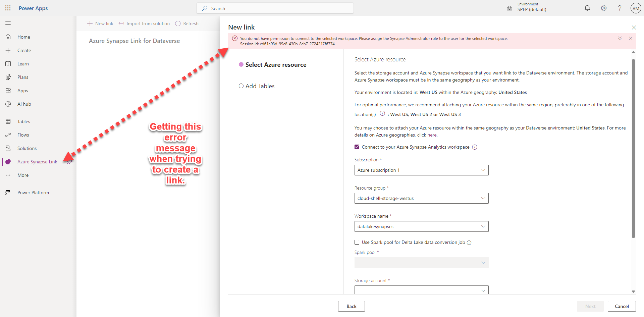The image size is (644, 317).
Task: Open the Storage account dropdown
Action: tap(422, 290)
